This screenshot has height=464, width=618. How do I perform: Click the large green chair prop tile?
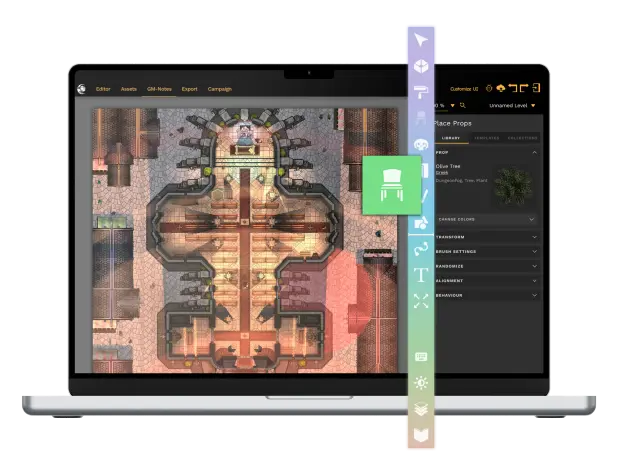pos(391,185)
